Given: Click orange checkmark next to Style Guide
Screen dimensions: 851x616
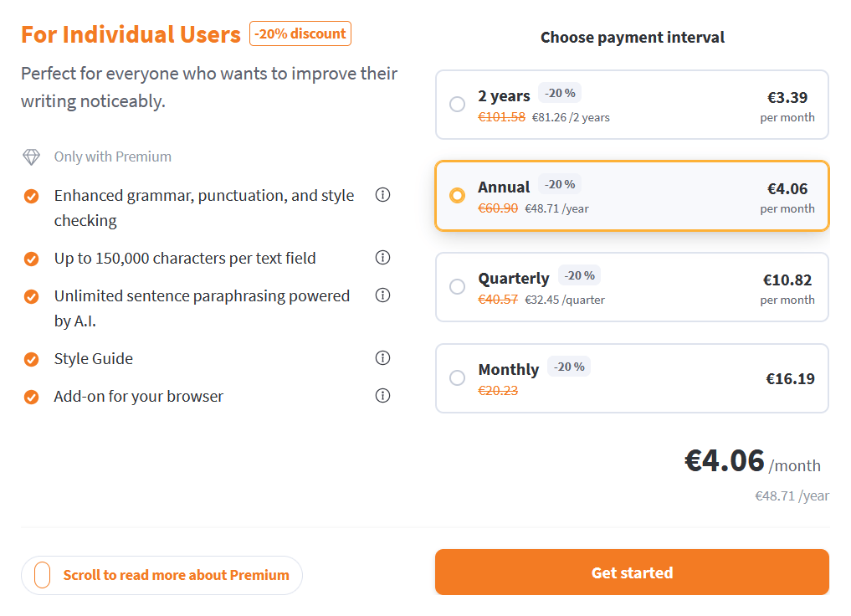Looking at the screenshot, I should pos(32,359).
